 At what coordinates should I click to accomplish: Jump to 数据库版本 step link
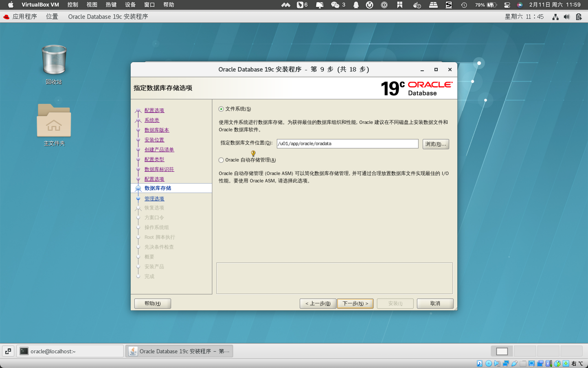[x=157, y=130]
